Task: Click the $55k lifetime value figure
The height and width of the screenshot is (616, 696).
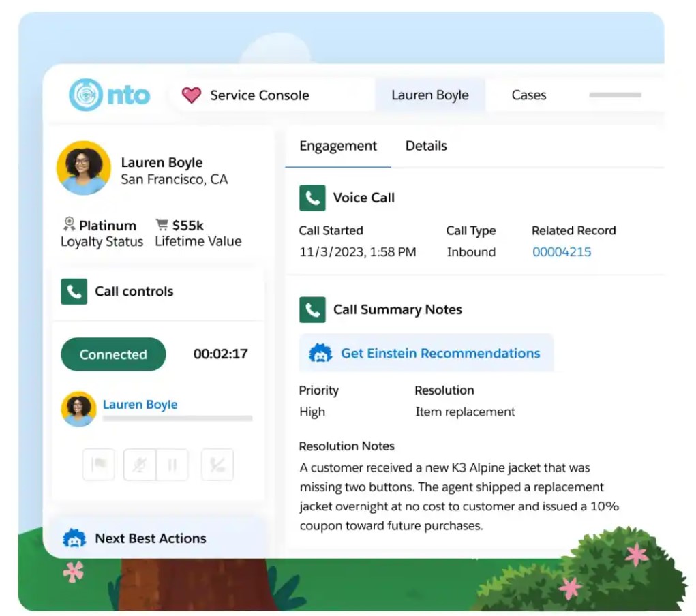Action: [x=187, y=226]
